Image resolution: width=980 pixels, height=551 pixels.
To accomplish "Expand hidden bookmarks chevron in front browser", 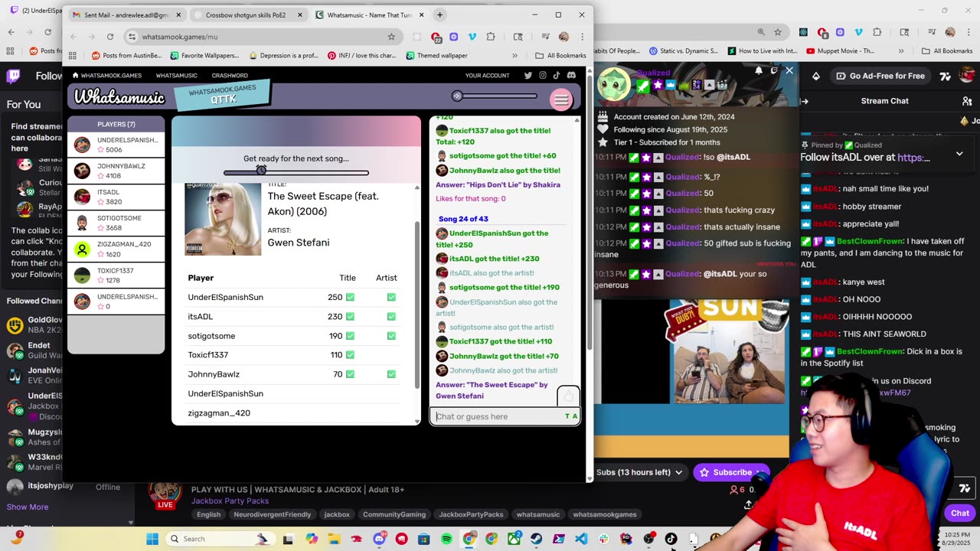I will point(514,55).
